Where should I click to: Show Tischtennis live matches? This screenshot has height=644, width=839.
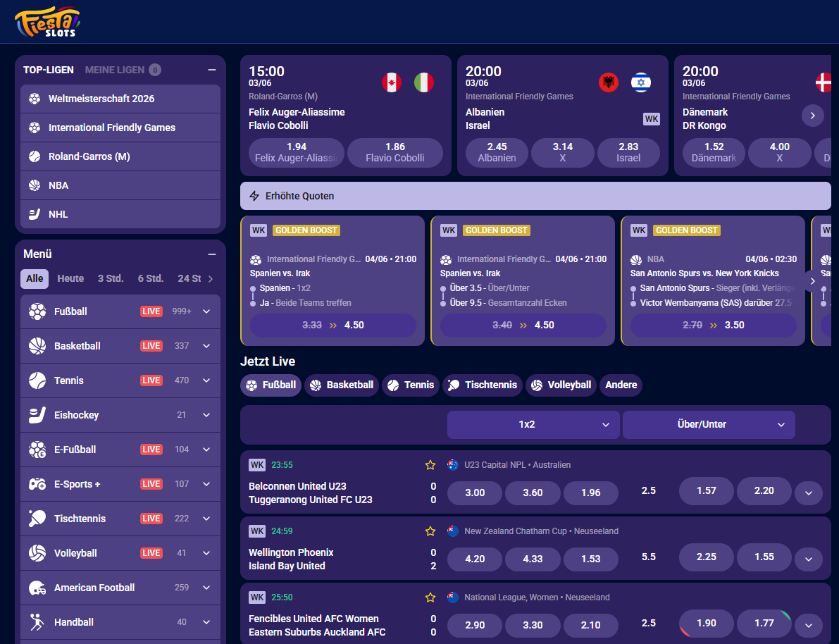(483, 385)
